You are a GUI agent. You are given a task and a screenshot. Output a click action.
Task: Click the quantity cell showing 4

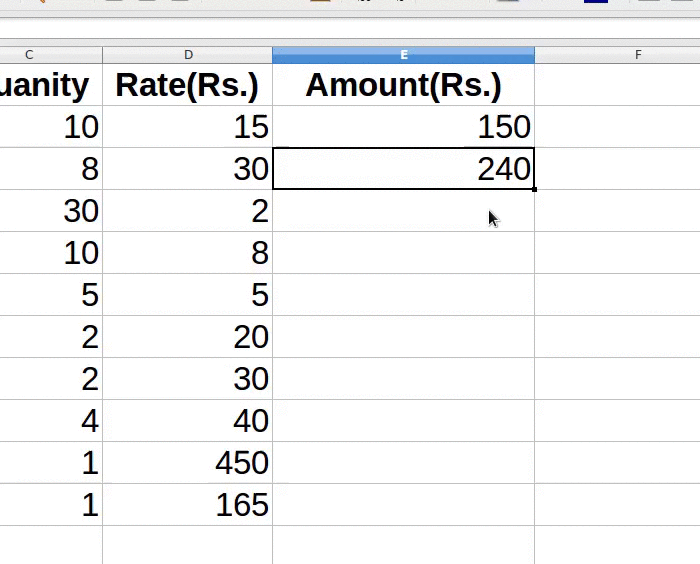tap(50, 421)
